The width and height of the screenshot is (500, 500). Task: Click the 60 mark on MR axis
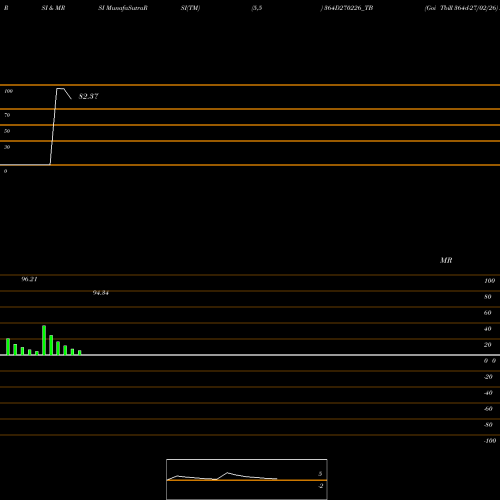(488, 313)
